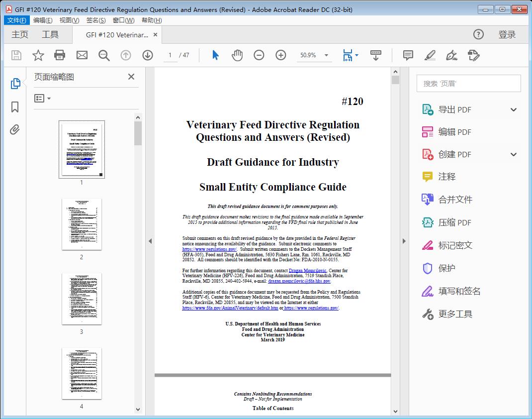Open the bookmarks panel in the sidebar

[15, 107]
